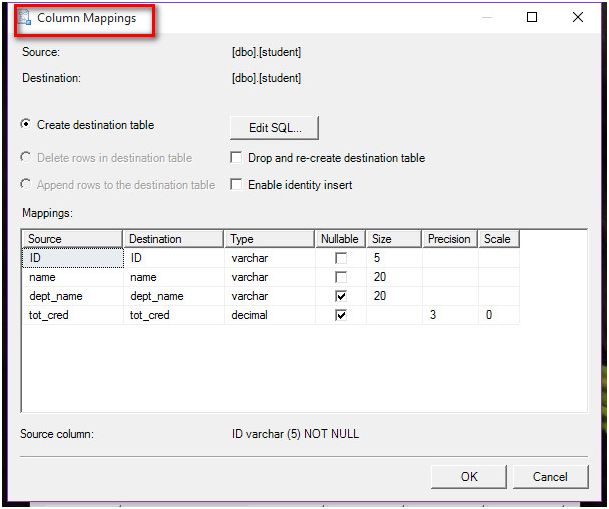Open destination dropdown cell for ID
The image size is (609, 509).
pos(174,258)
